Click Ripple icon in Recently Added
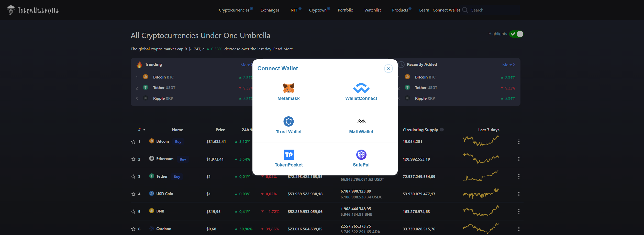The height and width of the screenshot is (235, 644). pyautogui.click(x=407, y=98)
